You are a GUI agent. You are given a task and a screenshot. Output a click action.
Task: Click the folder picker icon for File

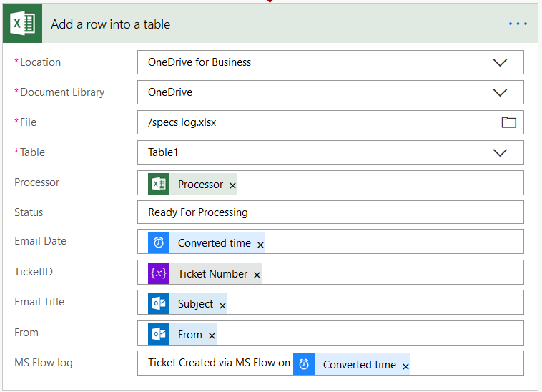508,122
